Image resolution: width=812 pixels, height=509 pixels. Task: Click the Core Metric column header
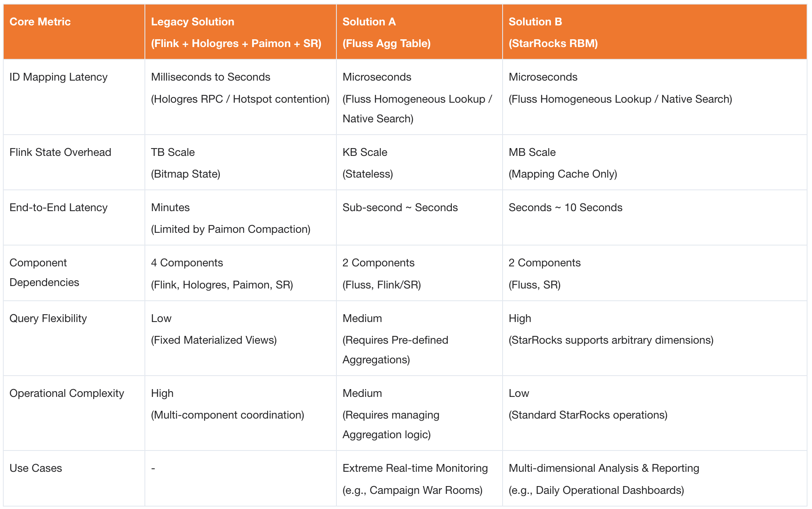pos(40,22)
